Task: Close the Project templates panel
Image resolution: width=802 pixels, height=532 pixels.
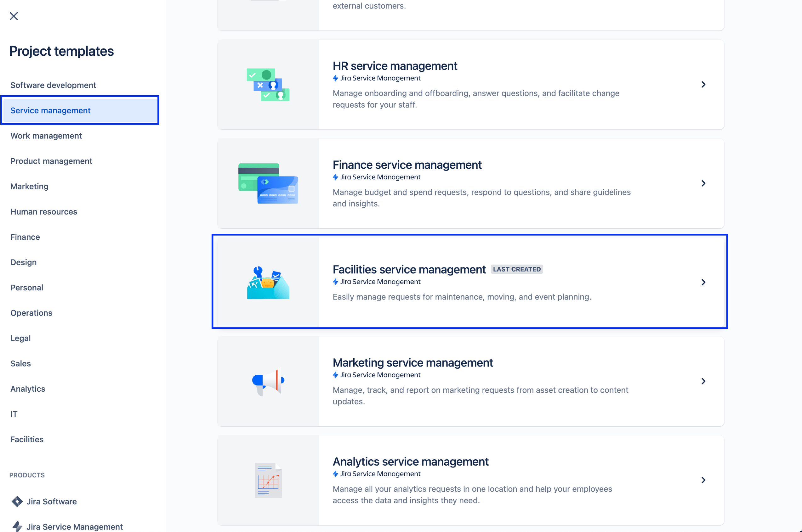Action: 14,15
